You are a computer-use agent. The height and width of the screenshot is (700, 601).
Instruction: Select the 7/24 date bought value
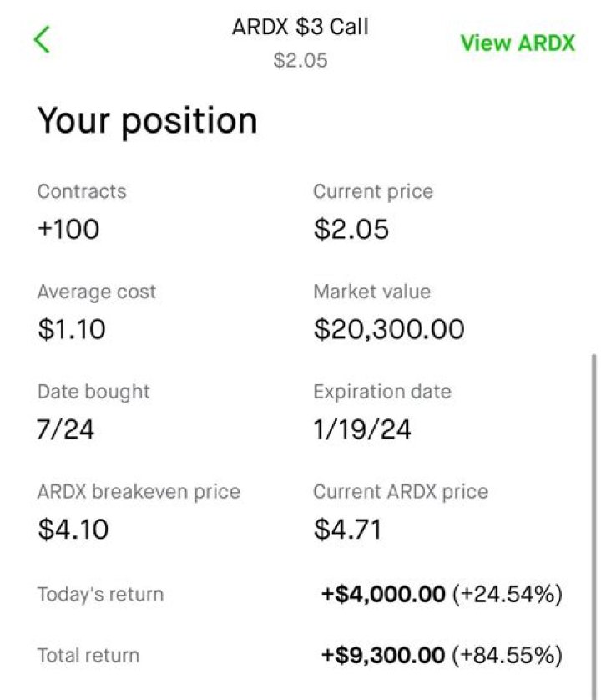click(x=66, y=429)
